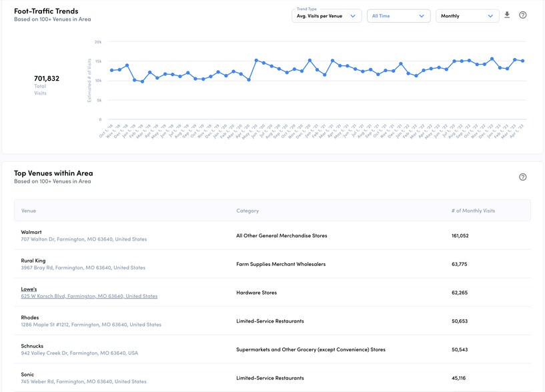Click the Lowe's address link
The width and height of the screenshot is (545, 392).
[89, 296]
